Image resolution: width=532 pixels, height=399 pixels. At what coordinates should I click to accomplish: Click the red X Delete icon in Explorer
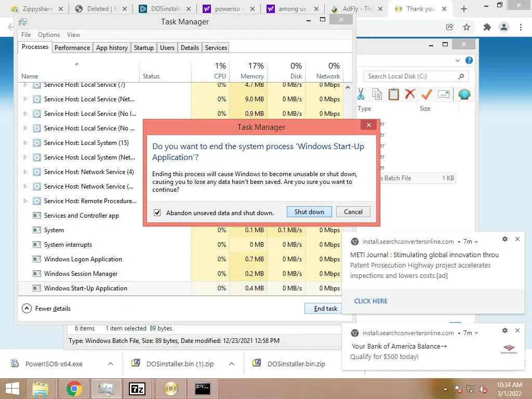pyautogui.click(x=410, y=94)
